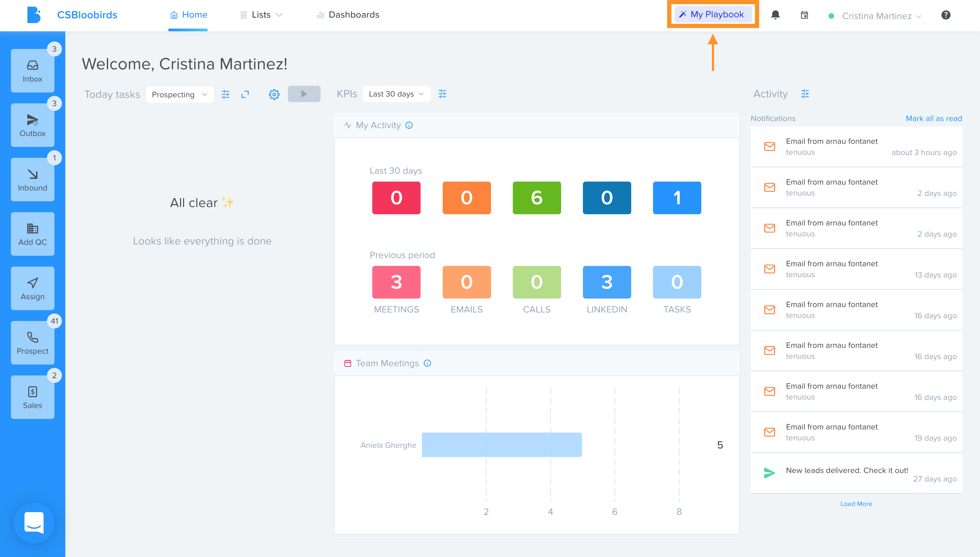Open the Prospect sidebar item
Viewport: 980px width, 557px height.
33,343
